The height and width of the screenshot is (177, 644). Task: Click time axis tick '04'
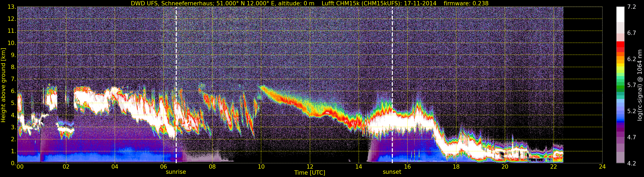115,167
